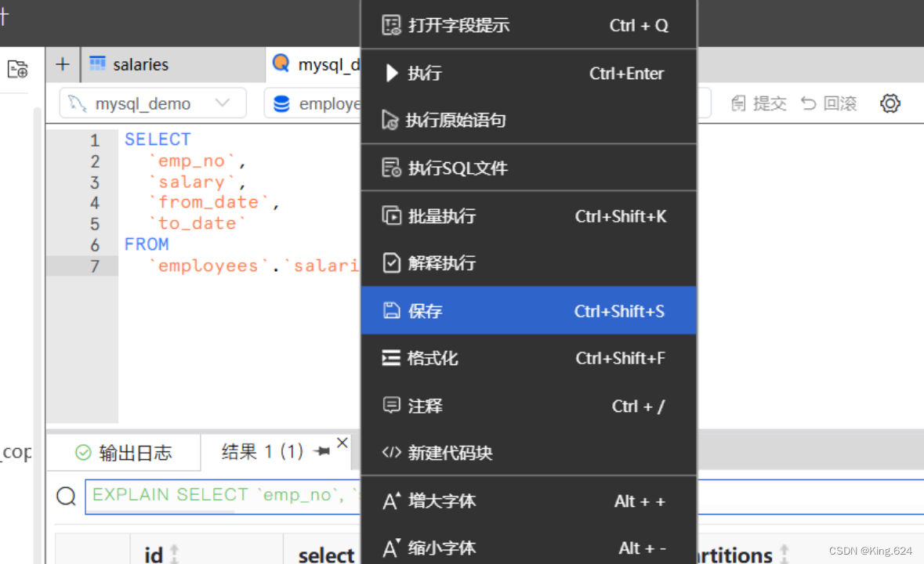This screenshot has width=924, height=564.
Task: Open the employees database dropdown
Action: 313,103
